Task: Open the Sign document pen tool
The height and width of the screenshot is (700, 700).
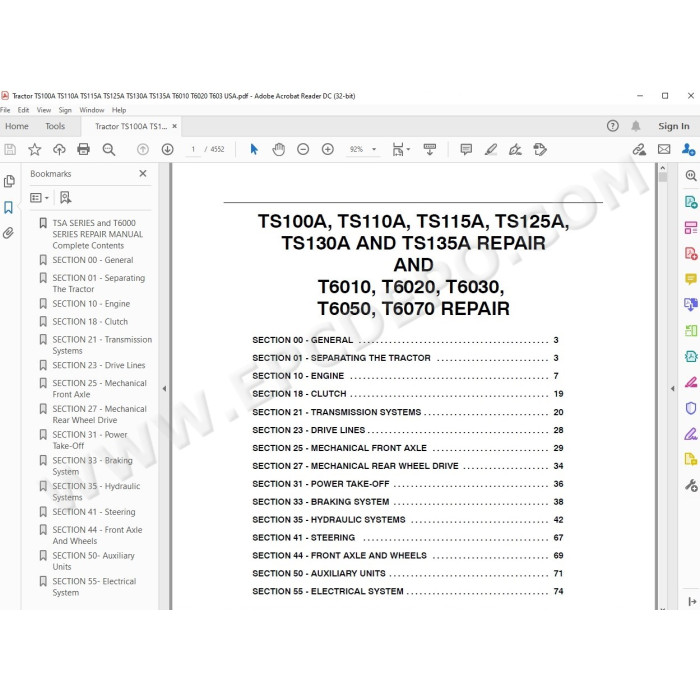Action: point(515,149)
